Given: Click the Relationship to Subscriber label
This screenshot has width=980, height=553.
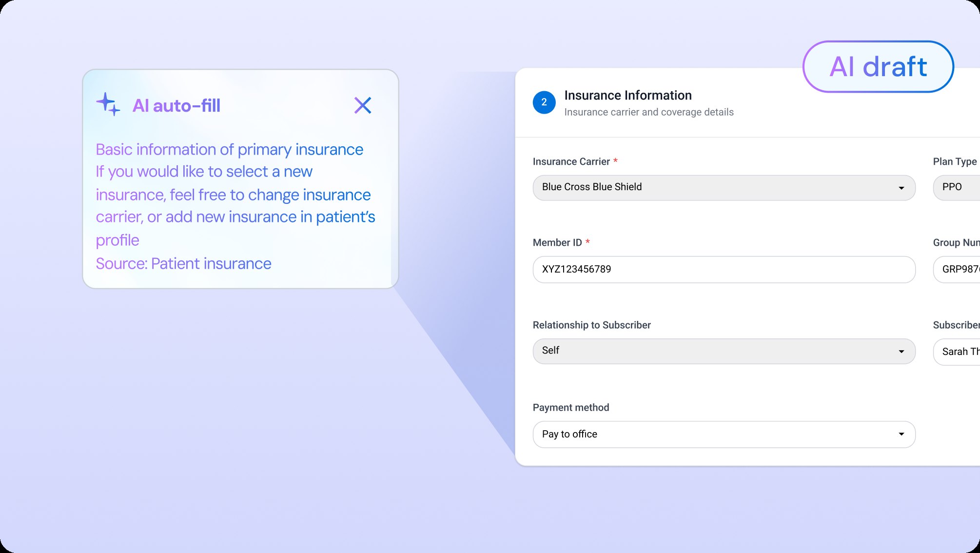Looking at the screenshot, I should [x=592, y=325].
